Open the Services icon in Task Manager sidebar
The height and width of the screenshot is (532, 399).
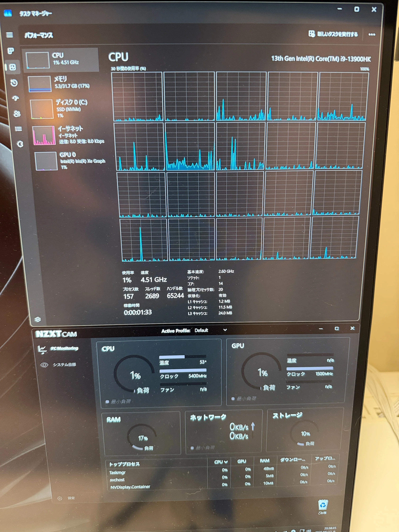20,144
